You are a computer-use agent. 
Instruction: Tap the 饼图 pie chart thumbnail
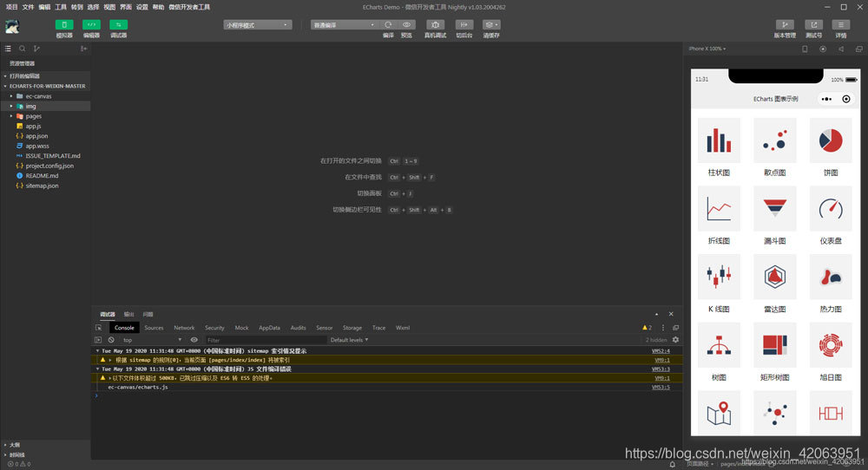tap(831, 140)
